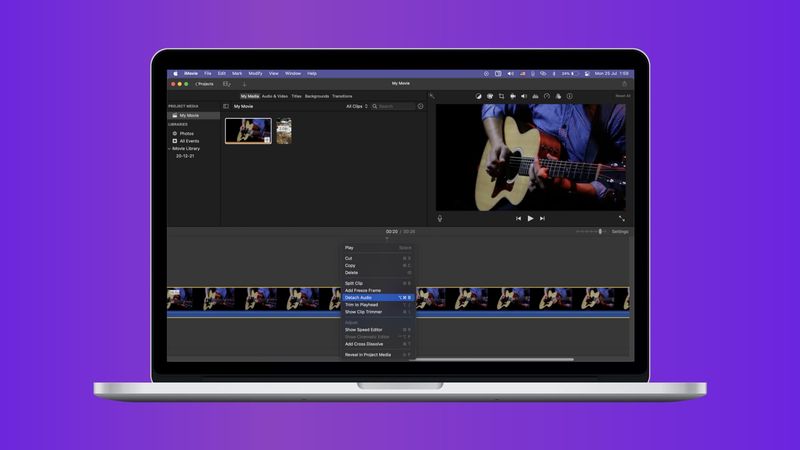Click the All Events star icon
Viewport: 800px width, 450px height.
point(174,141)
